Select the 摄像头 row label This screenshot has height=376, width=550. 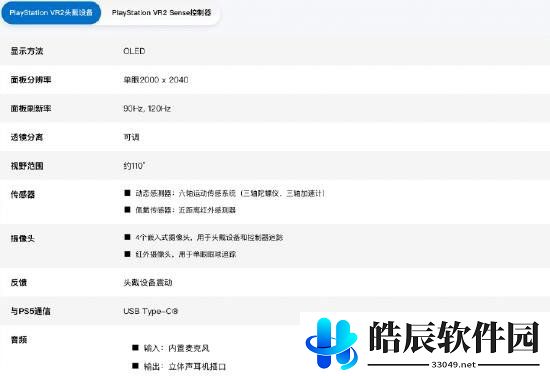(23, 239)
